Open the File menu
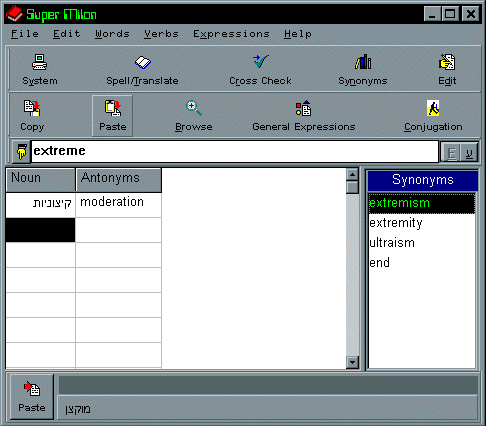 (x=25, y=34)
